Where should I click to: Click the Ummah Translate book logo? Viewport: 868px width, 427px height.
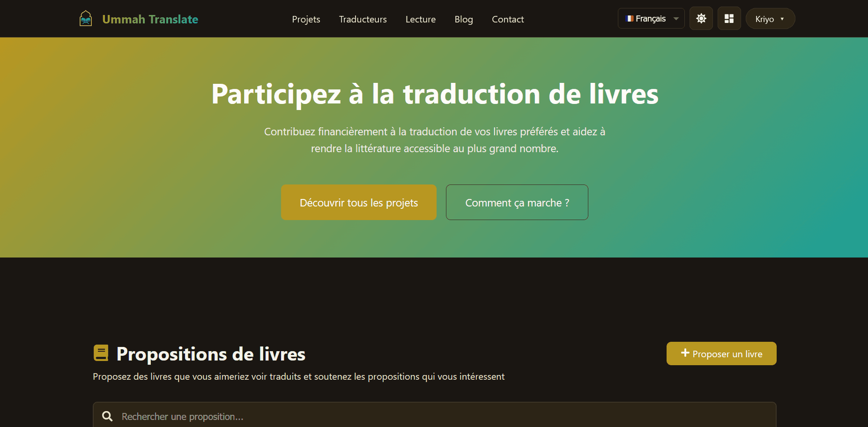(x=86, y=18)
